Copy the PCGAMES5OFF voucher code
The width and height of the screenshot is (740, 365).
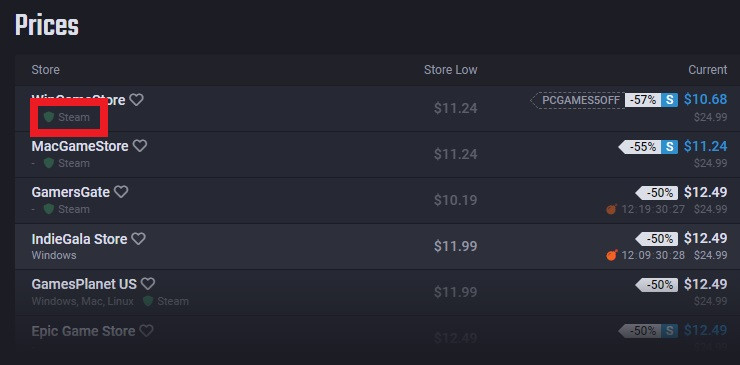pos(578,100)
